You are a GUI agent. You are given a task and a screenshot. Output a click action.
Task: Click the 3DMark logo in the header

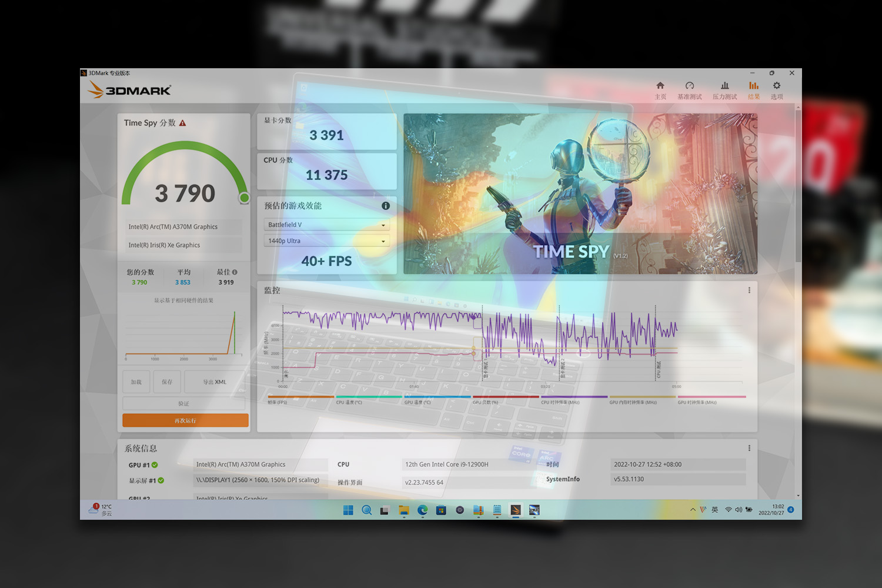(x=130, y=90)
